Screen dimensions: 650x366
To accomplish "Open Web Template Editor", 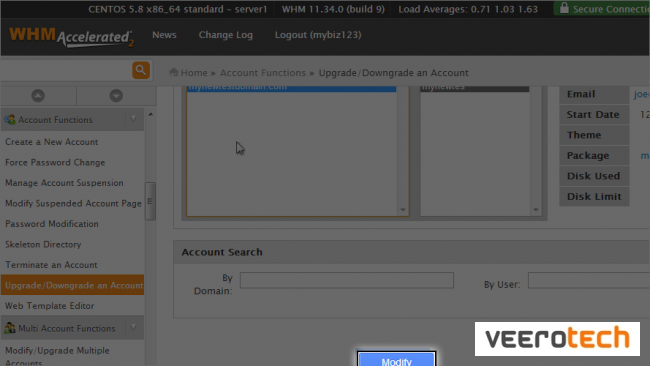I will [49, 306].
